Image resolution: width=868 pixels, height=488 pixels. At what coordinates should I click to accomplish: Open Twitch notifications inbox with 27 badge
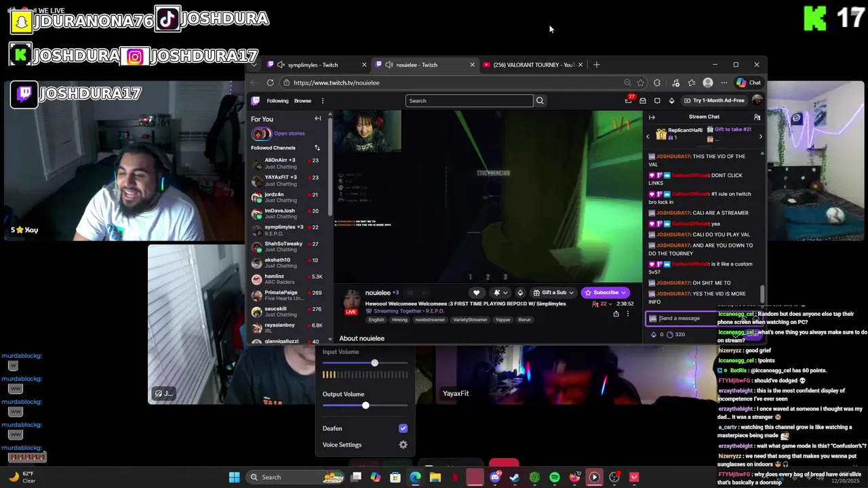pyautogui.click(x=629, y=100)
